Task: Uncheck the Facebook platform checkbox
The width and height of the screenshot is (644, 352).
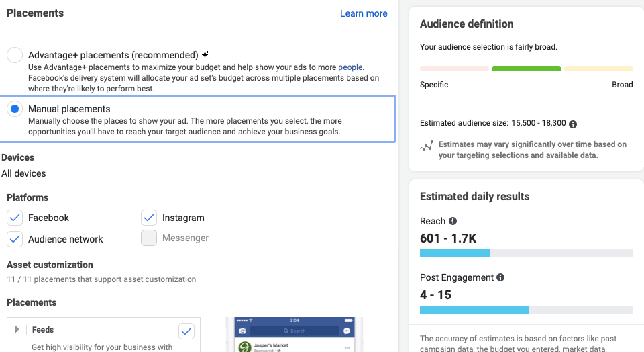Action: 15,218
